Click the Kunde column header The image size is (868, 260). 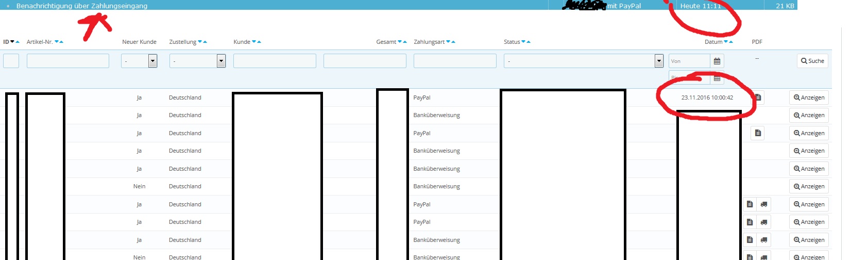[x=242, y=42]
